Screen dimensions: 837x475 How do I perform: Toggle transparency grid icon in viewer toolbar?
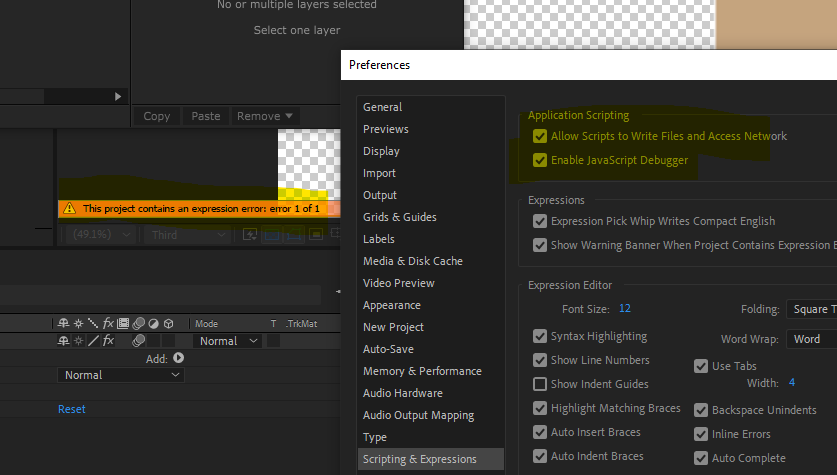(x=272, y=234)
